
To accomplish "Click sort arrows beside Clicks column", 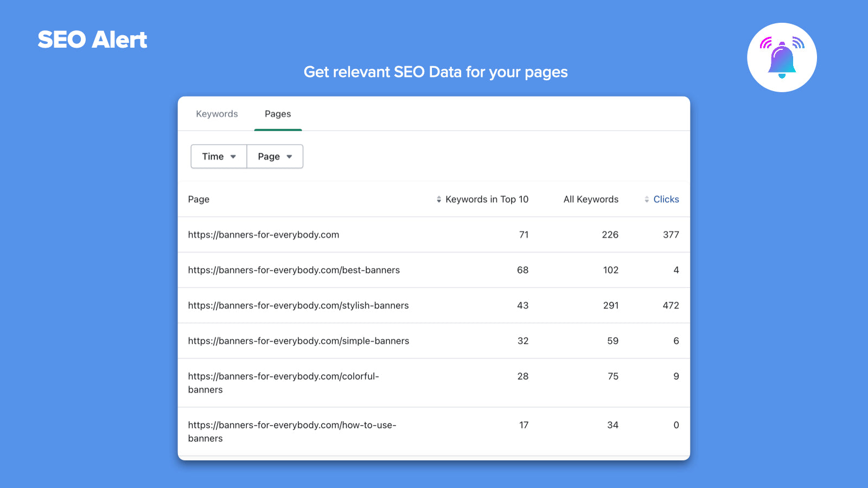I will 647,200.
